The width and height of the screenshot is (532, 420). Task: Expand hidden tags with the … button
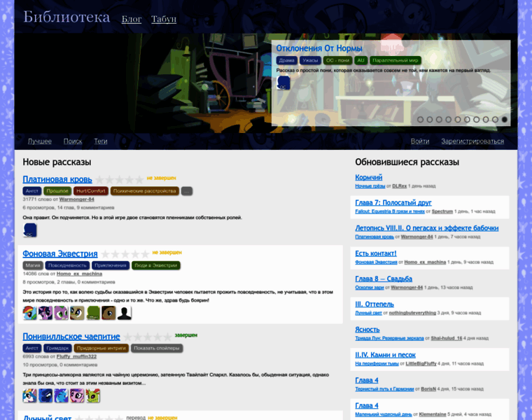coord(187,191)
